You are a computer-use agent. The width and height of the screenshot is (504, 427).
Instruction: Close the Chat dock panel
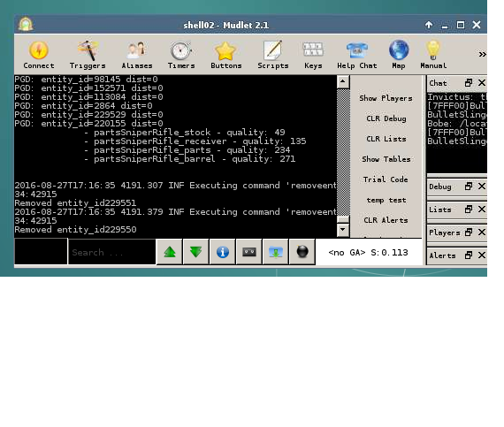482,83
